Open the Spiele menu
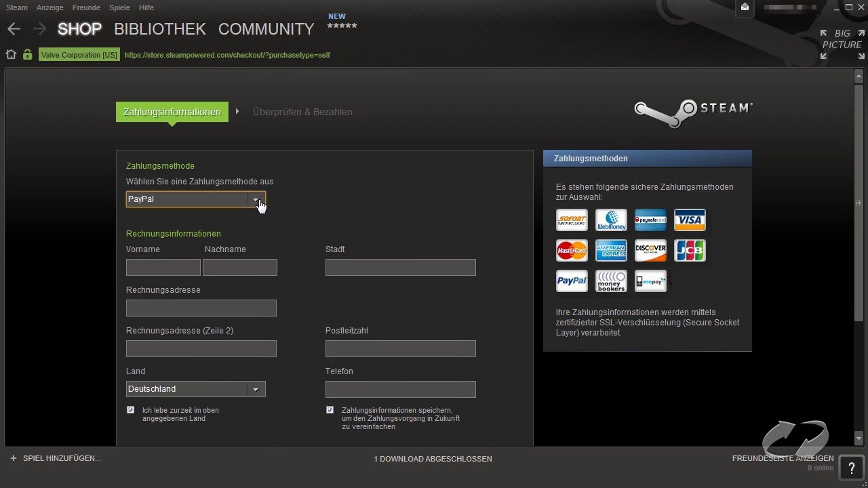The width and height of the screenshot is (868, 488). [119, 7]
